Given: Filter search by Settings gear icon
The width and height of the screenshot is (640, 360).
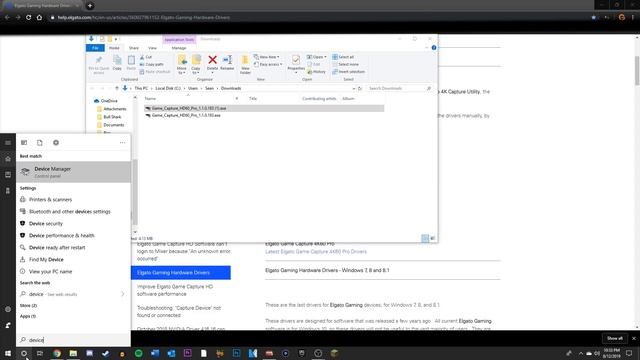Looking at the screenshot, I should pos(56,142).
